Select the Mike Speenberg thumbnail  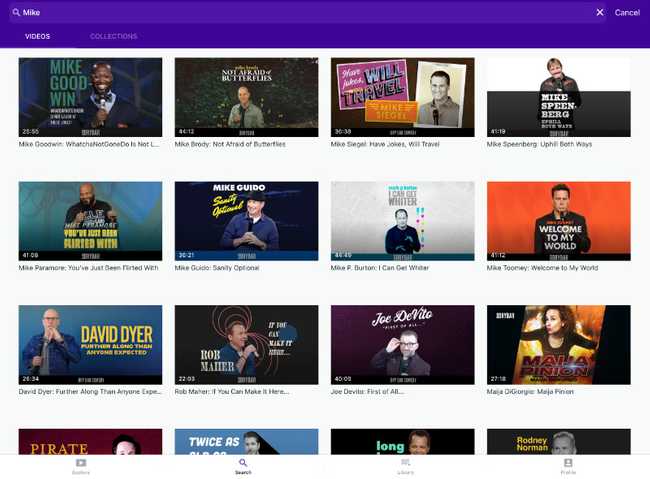pyautogui.click(x=559, y=97)
